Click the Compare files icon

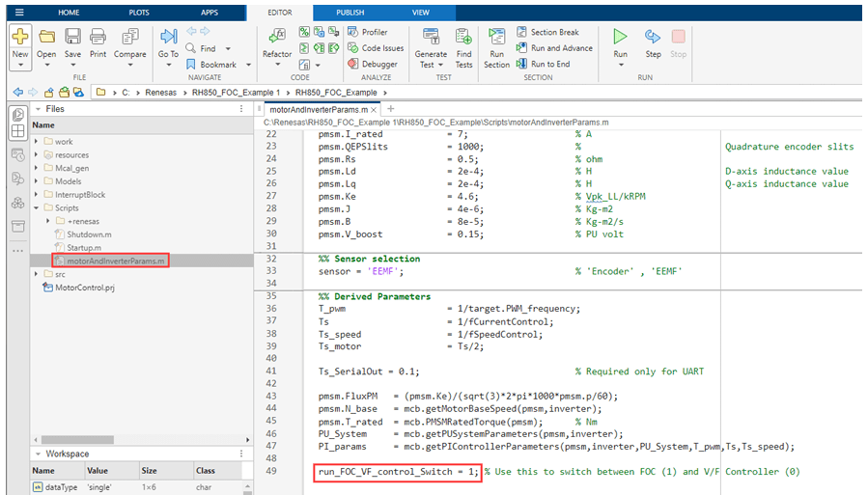click(x=129, y=37)
